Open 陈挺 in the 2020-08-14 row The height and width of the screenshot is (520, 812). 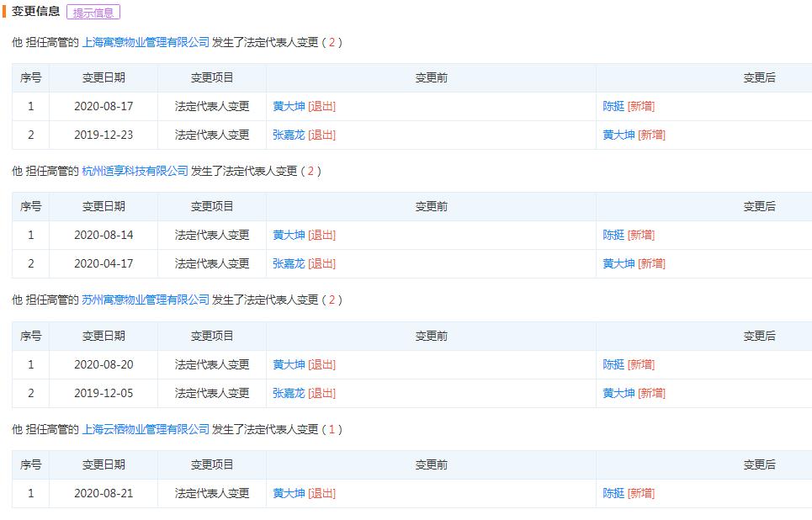click(613, 235)
